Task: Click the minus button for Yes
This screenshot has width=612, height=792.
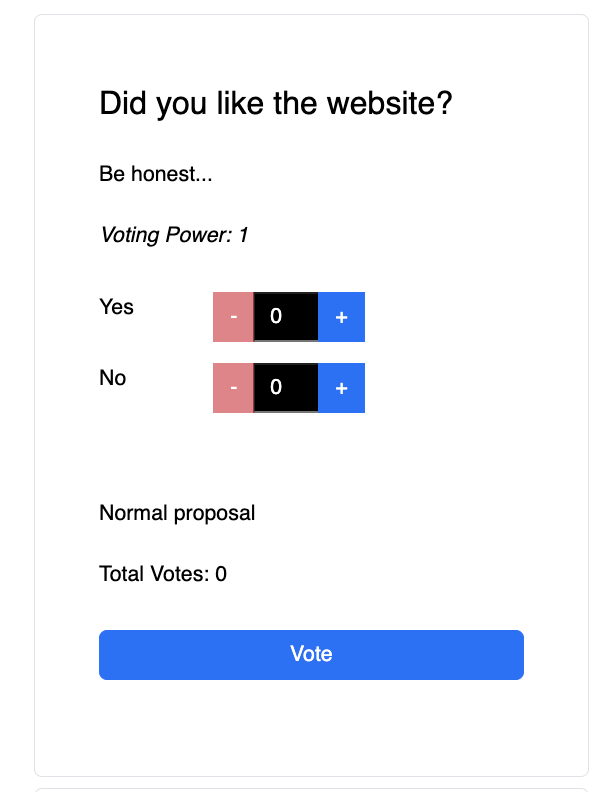Action: [233, 317]
